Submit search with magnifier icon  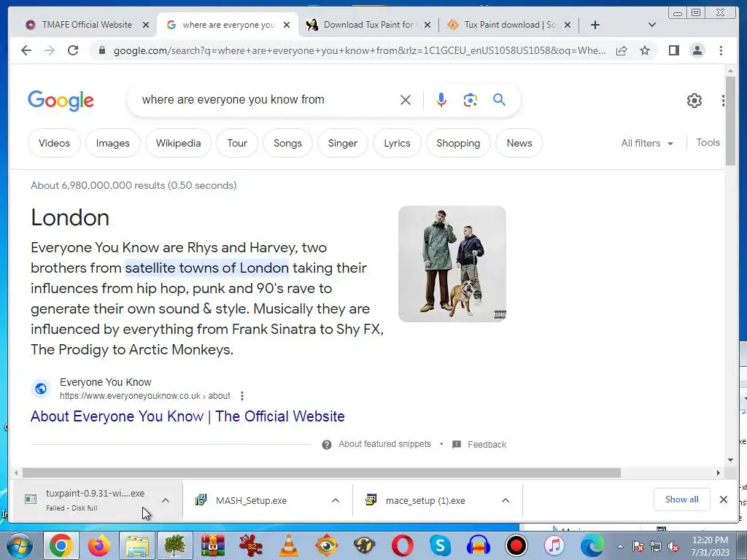(x=499, y=99)
